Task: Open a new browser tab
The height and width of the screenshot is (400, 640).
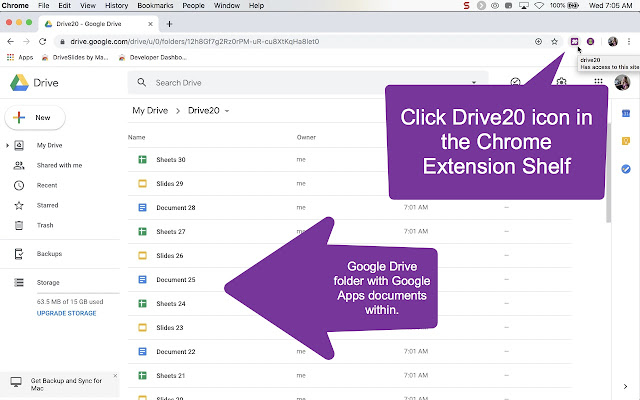Action: pos(170,23)
